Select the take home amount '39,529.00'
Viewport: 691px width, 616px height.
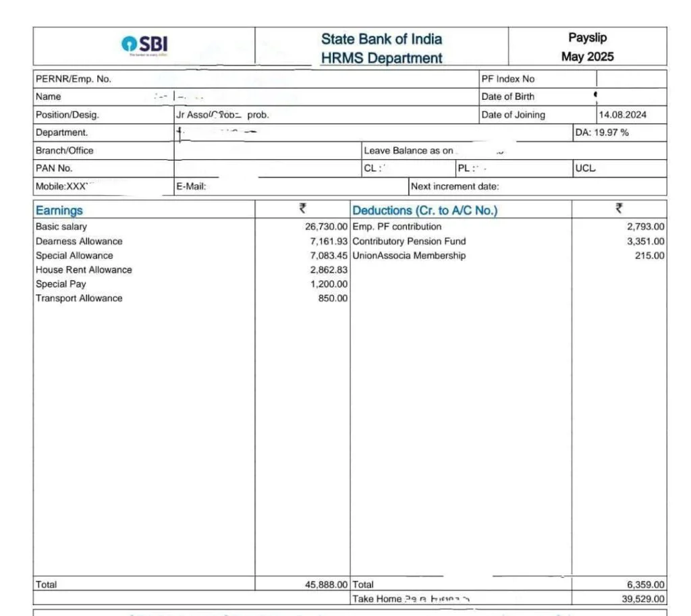pyautogui.click(x=643, y=599)
